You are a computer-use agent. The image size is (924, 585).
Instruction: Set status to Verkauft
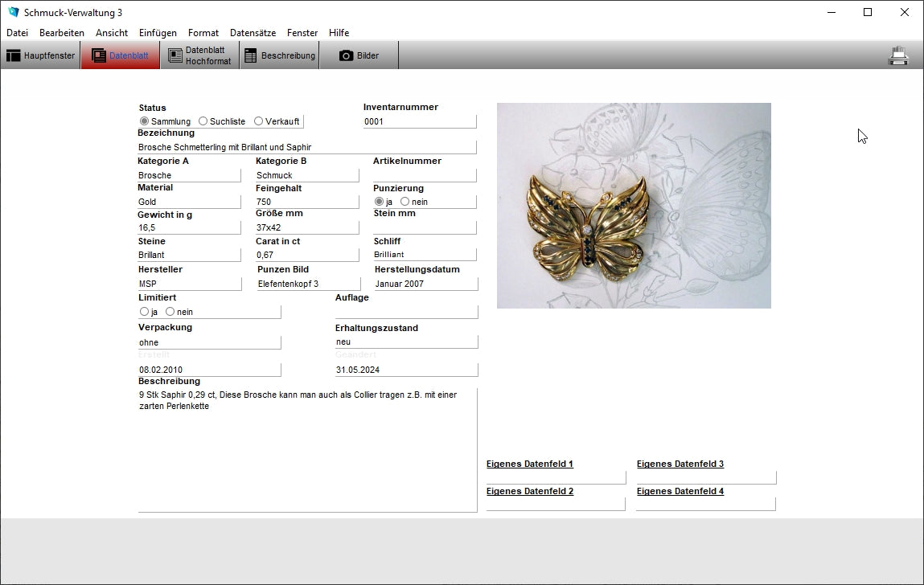pos(258,121)
